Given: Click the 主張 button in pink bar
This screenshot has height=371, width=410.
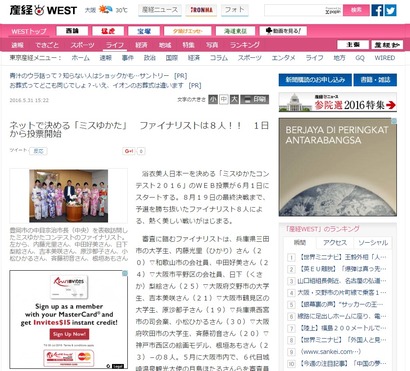Looking at the screenshot, I should [353, 45].
